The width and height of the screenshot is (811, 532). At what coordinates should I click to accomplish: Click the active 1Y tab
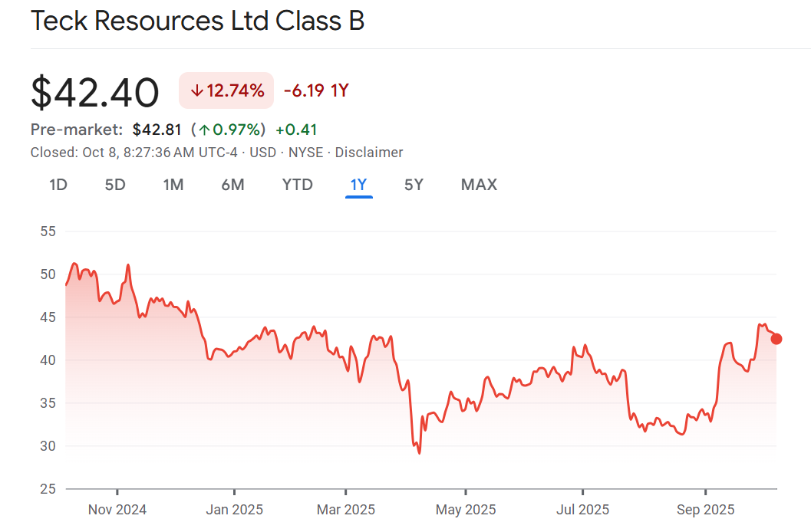coord(358,185)
